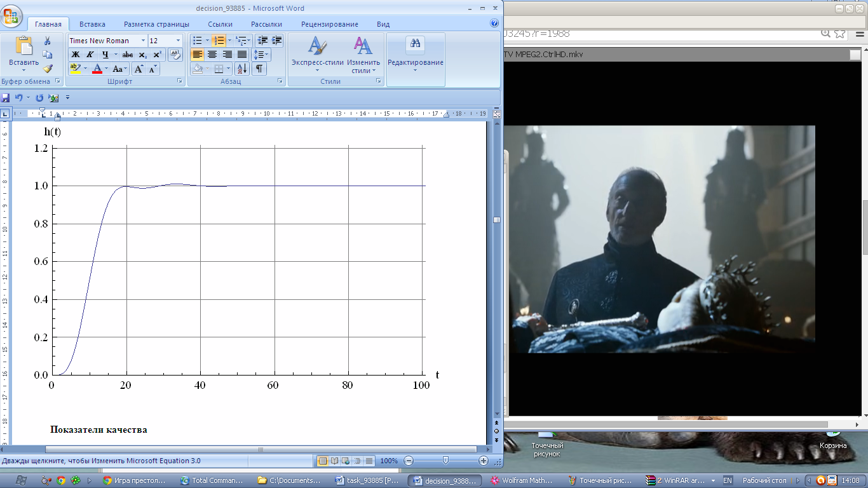Click the EN language indicator in tray
The height and width of the screenshot is (488, 868).
coord(728,480)
